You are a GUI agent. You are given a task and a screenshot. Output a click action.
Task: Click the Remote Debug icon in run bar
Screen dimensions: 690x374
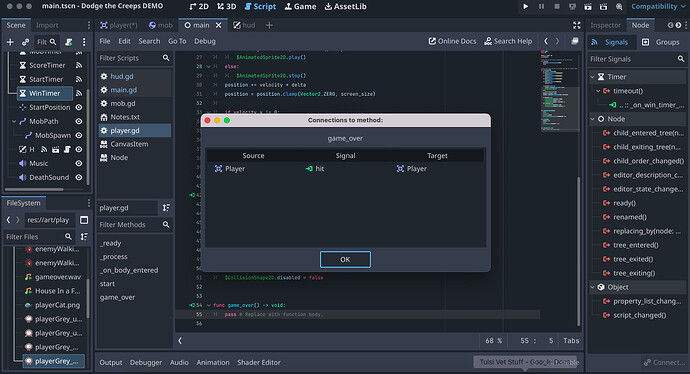tap(572, 7)
